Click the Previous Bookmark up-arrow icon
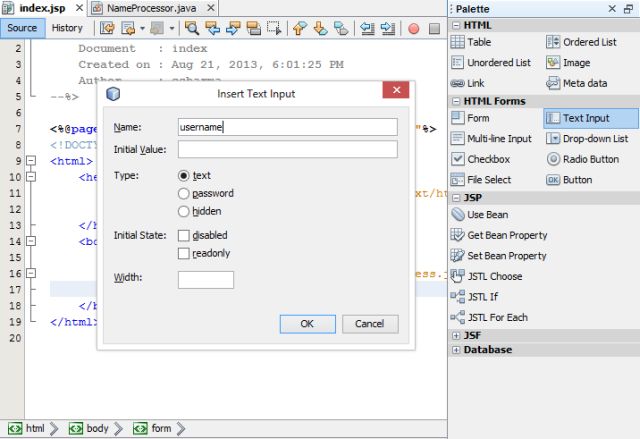Screen dimensions: 640x439 [300, 28]
